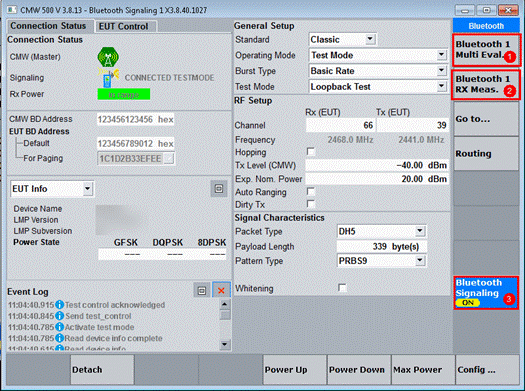Click the Event Log scrollbar thumb

[225, 315]
